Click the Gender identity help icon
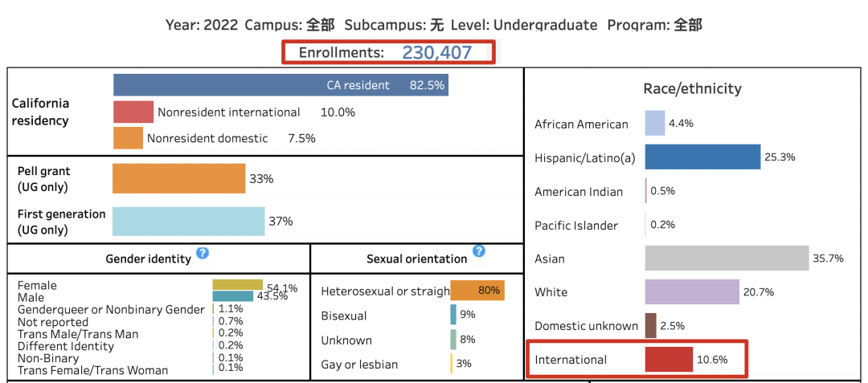The image size is (868, 383). [x=203, y=253]
